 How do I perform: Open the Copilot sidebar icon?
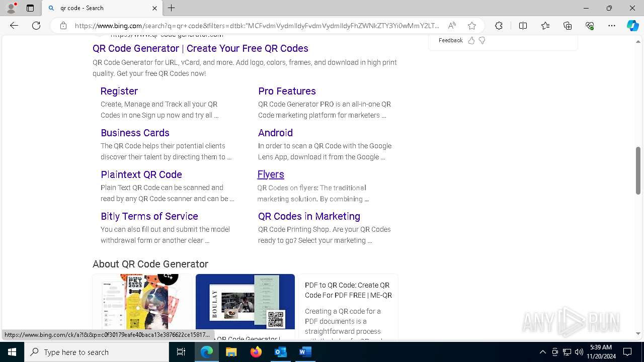[632, 26]
